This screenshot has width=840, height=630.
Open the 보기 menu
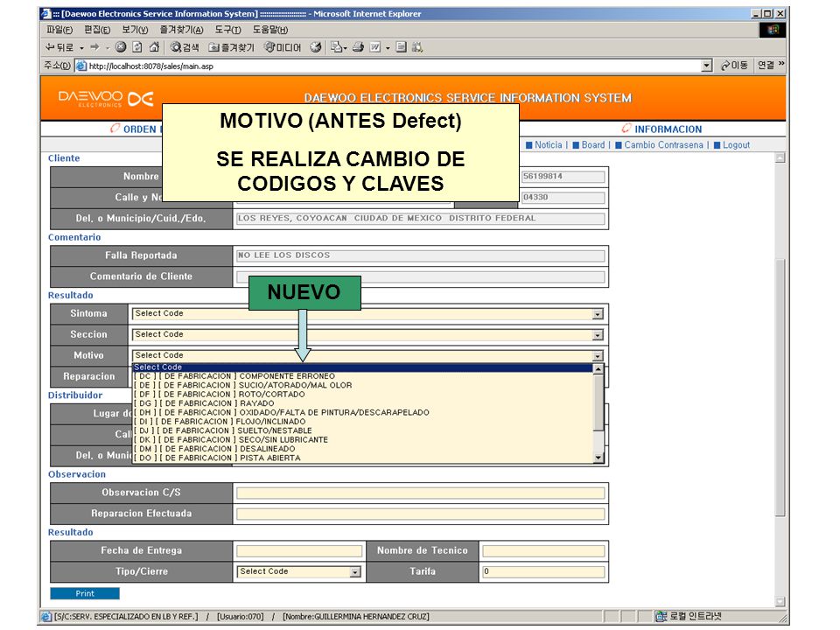pyautogui.click(x=135, y=30)
